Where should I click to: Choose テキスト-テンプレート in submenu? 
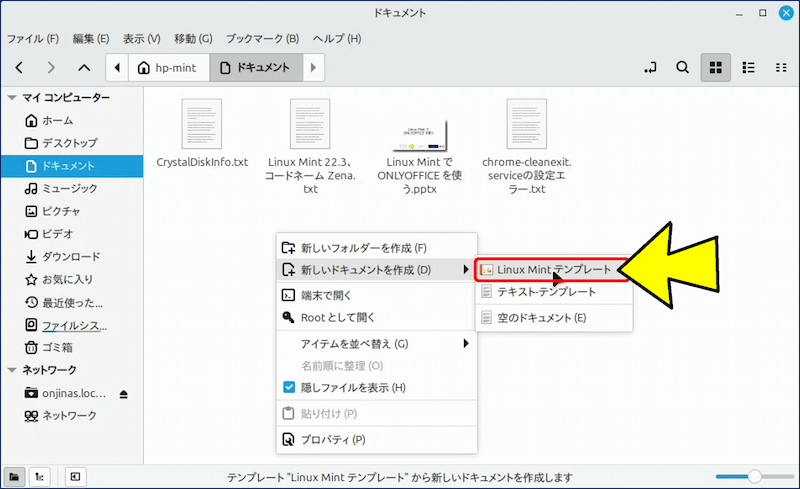pos(554,291)
